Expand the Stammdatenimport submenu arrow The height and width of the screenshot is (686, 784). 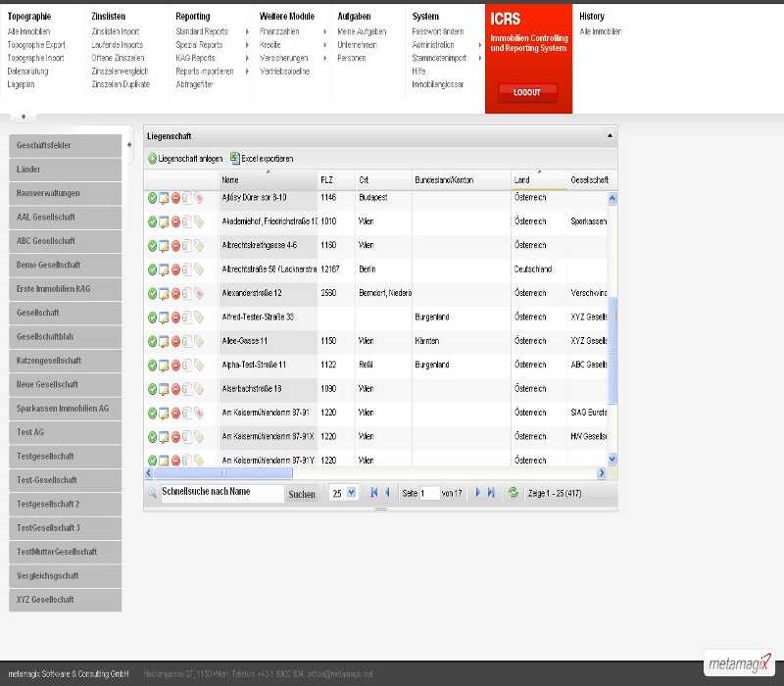click(x=480, y=58)
